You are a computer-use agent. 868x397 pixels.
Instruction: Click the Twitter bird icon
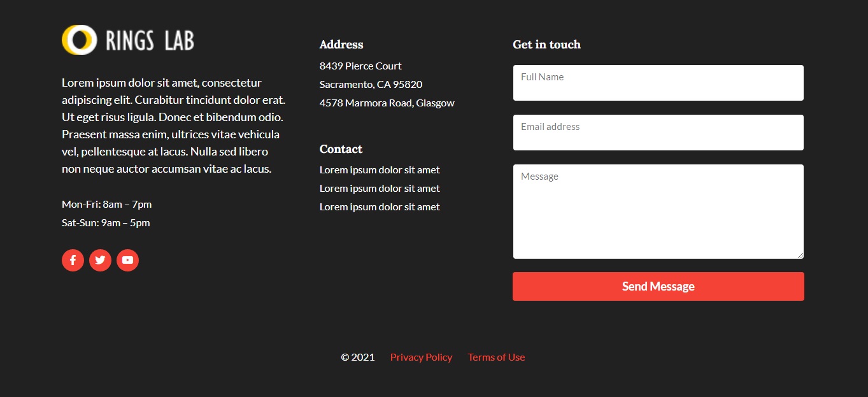click(x=100, y=260)
